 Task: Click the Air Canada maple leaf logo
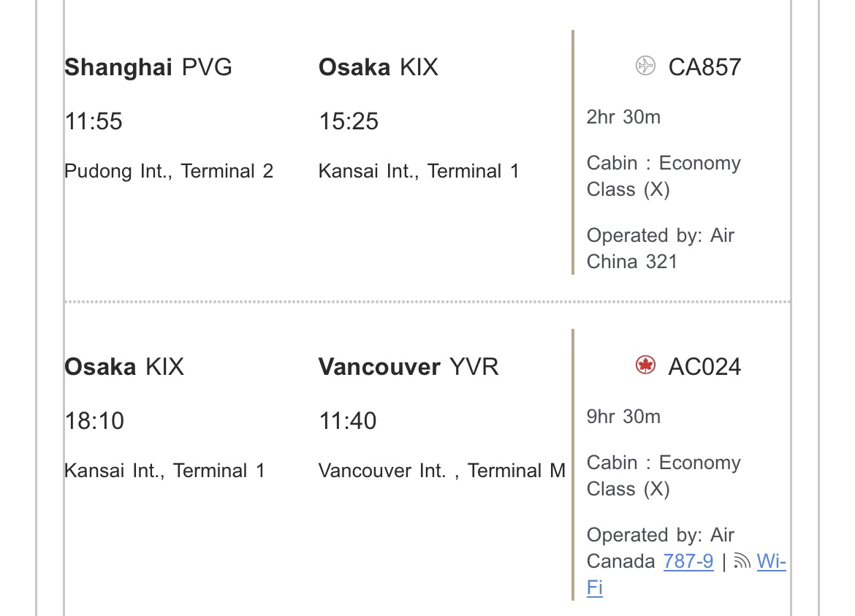[645, 365]
